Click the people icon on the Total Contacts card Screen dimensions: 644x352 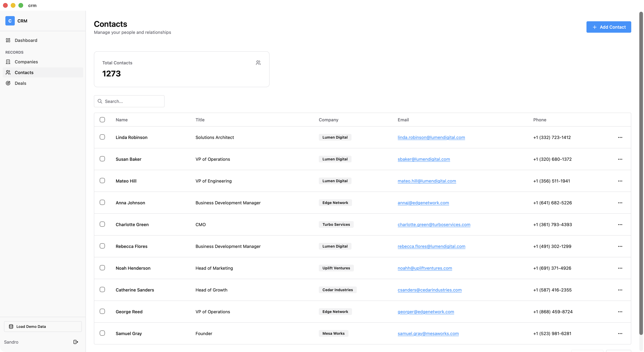point(258,63)
